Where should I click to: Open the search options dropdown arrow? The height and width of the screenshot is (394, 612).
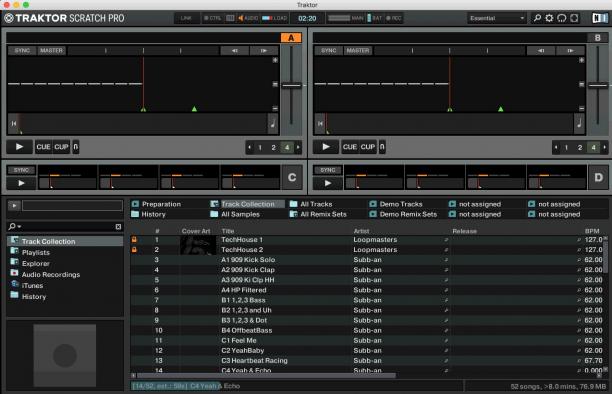pos(19,226)
